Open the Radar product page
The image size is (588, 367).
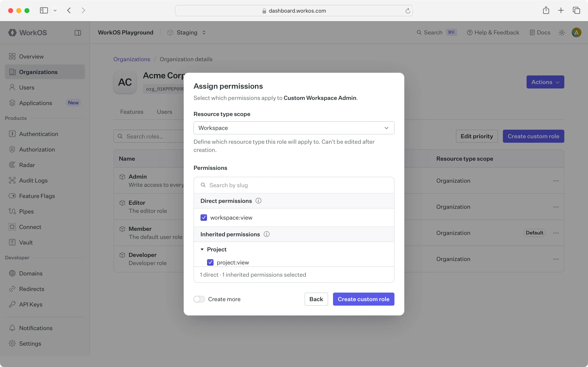click(27, 165)
